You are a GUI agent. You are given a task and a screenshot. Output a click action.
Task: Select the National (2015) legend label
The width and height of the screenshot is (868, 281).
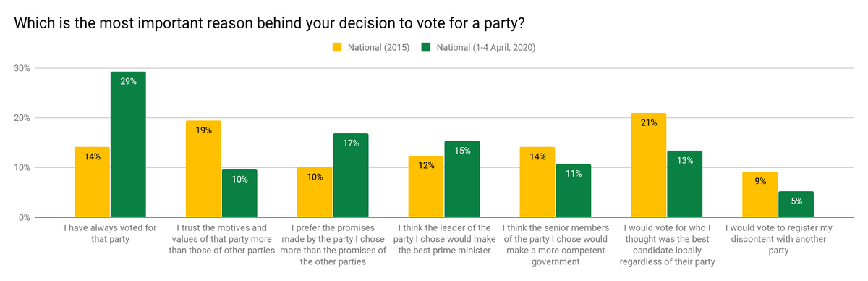click(378, 48)
